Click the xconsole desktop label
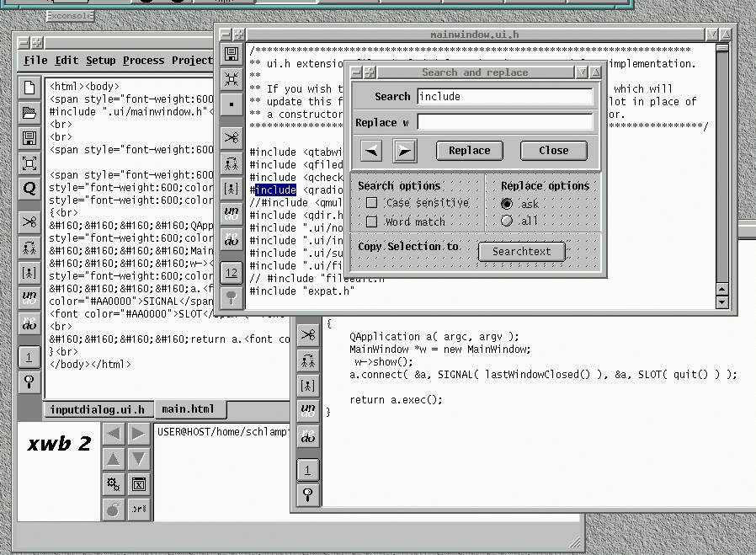This screenshot has width=756, height=555. coord(71,16)
